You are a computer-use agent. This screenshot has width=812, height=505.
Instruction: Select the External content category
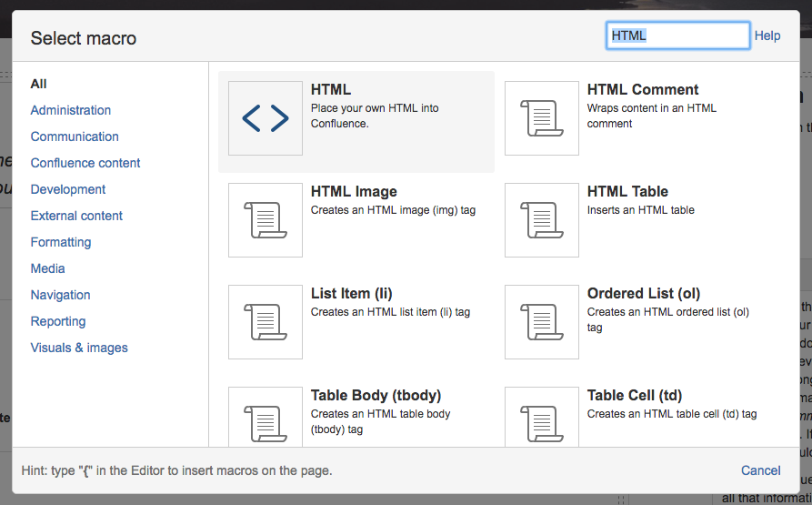[76, 216]
